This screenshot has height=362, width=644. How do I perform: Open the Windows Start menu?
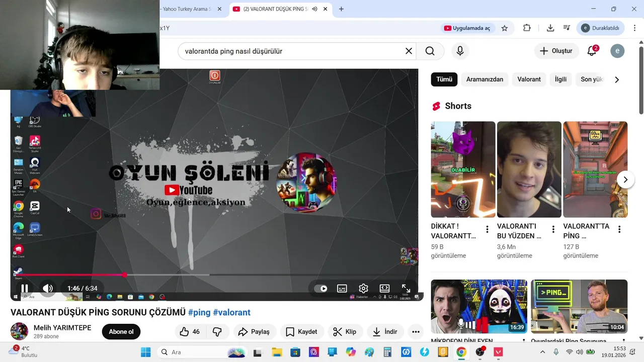point(145,352)
